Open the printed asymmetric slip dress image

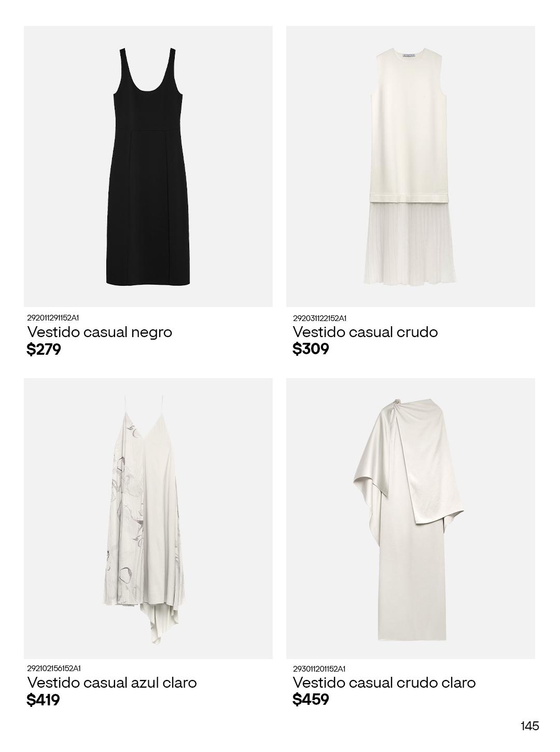tap(148, 519)
